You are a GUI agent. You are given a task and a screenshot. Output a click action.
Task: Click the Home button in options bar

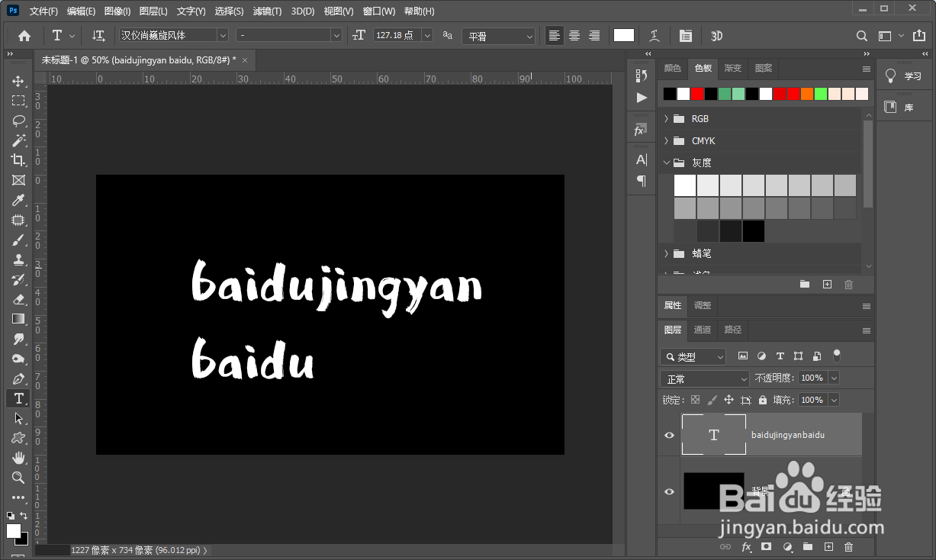click(x=24, y=36)
